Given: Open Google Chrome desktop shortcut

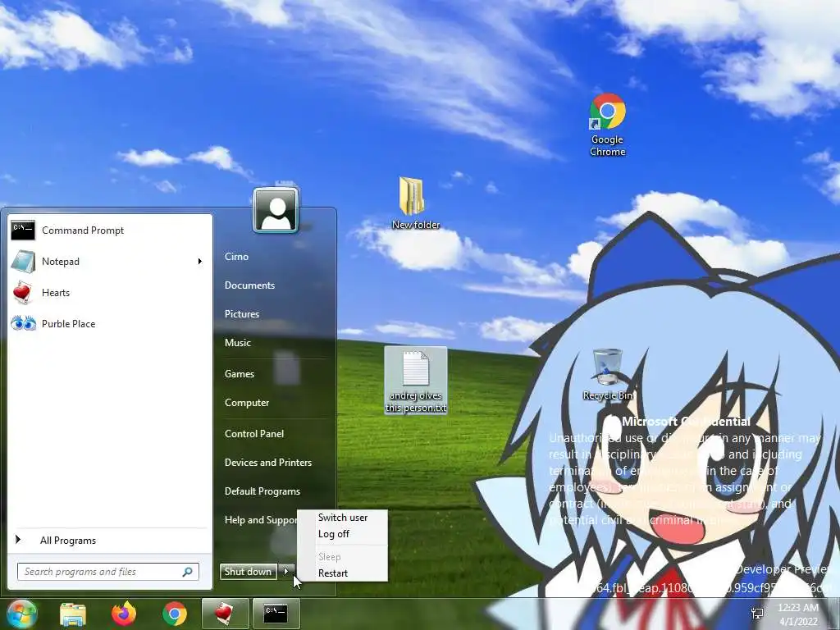Looking at the screenshot, I should (608, 125).
